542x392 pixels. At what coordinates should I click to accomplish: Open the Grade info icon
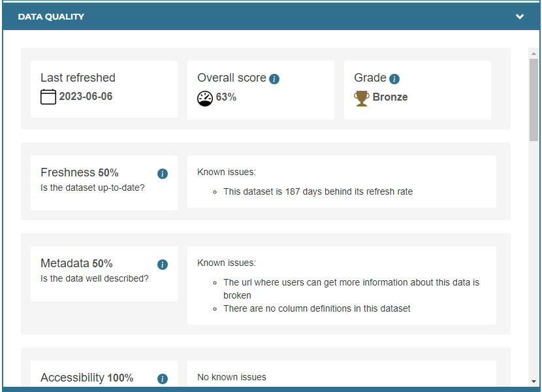point(394,79)
